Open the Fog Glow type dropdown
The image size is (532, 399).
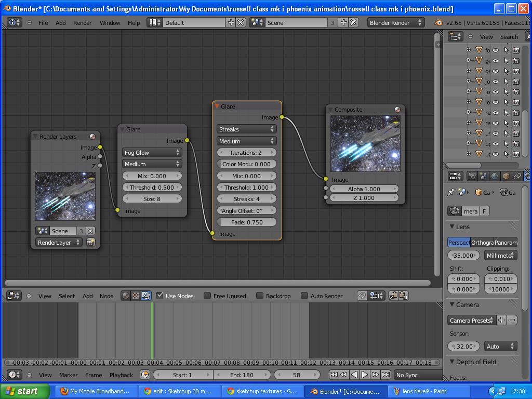(152, 153)
